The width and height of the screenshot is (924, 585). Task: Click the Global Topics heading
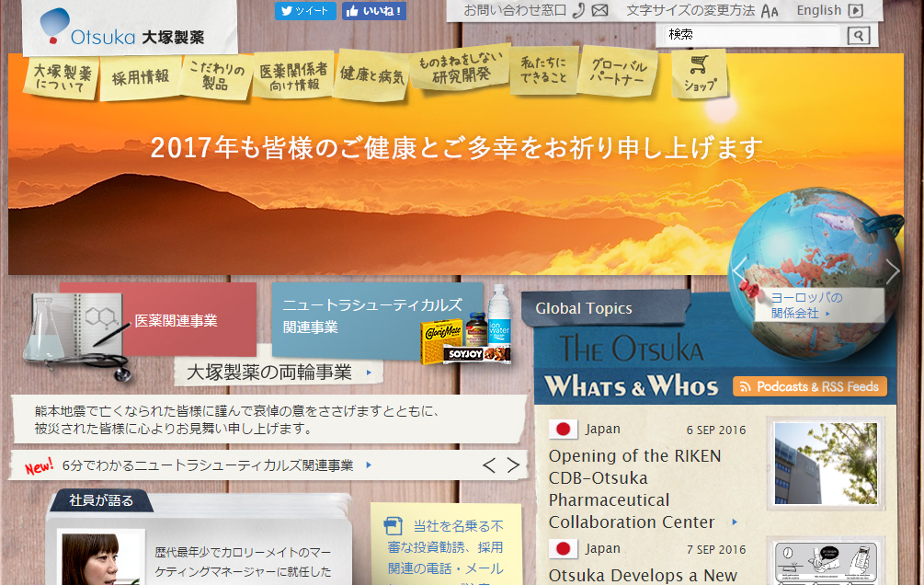coord(584,308)
